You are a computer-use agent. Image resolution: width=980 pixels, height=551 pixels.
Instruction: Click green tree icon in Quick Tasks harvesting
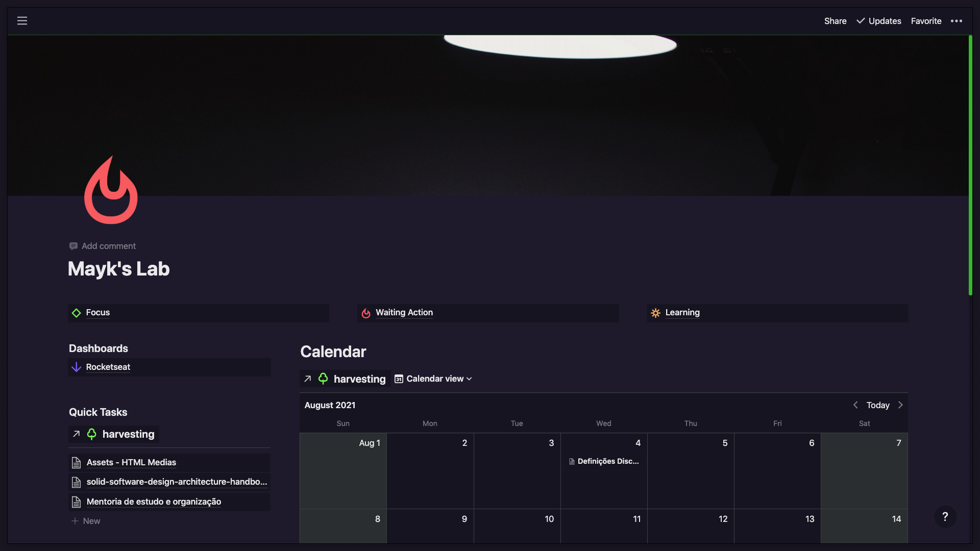pyautogui.click(x=92, y=434)
